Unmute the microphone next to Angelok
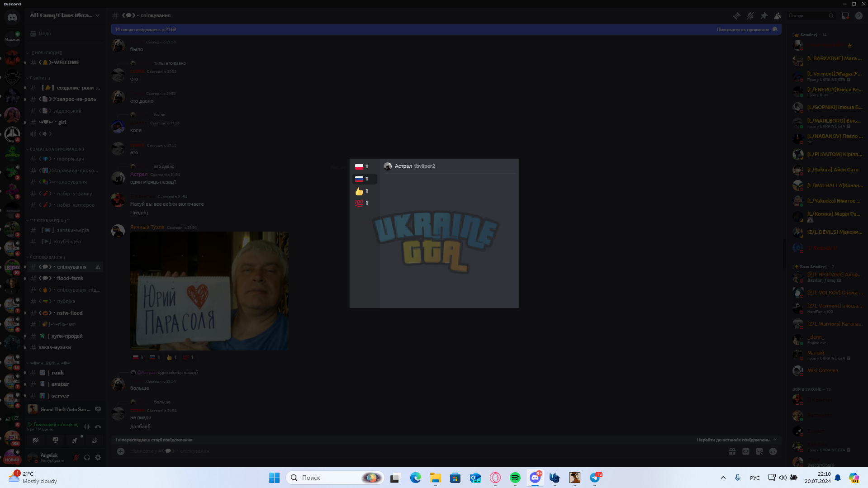This screenshot has width=868, height=488. coord(76,458)
